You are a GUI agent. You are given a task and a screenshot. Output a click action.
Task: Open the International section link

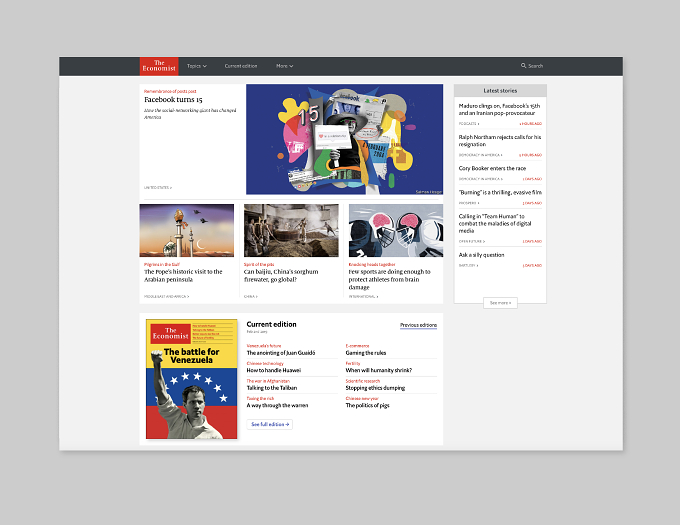coord(363,297)
